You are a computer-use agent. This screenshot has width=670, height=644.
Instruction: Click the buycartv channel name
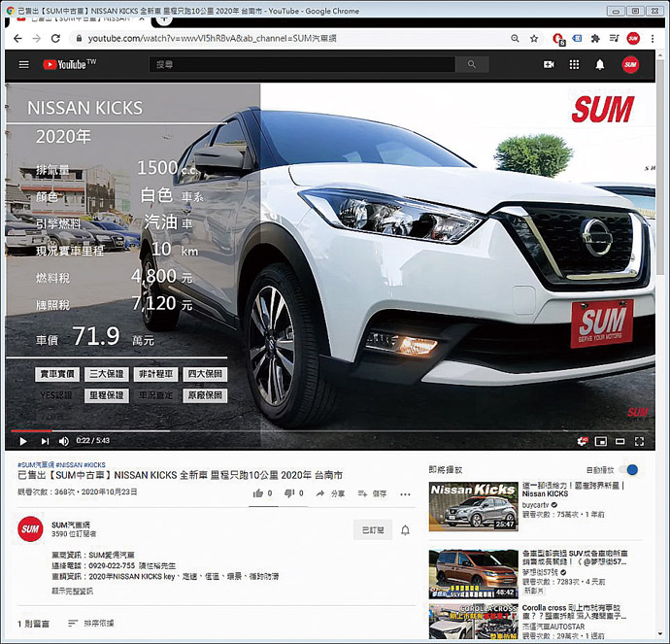[x=536, y=505]
